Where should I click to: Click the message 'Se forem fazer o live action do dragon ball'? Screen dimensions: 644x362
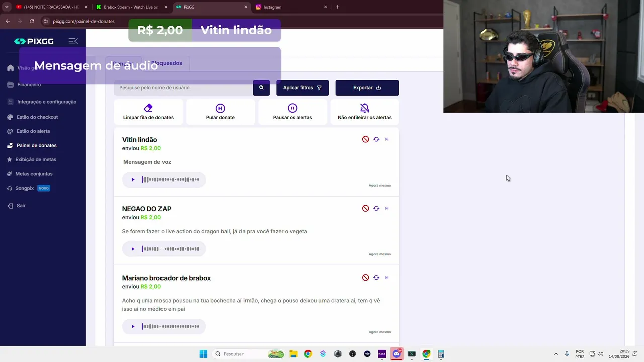tap(215, 231)
